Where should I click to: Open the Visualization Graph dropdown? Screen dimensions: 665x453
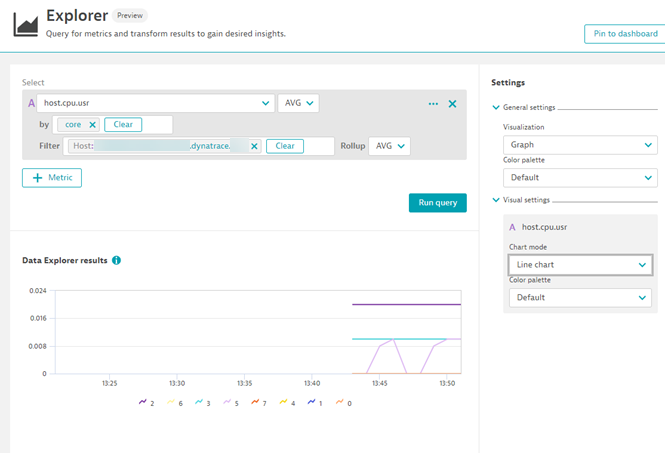580,145
